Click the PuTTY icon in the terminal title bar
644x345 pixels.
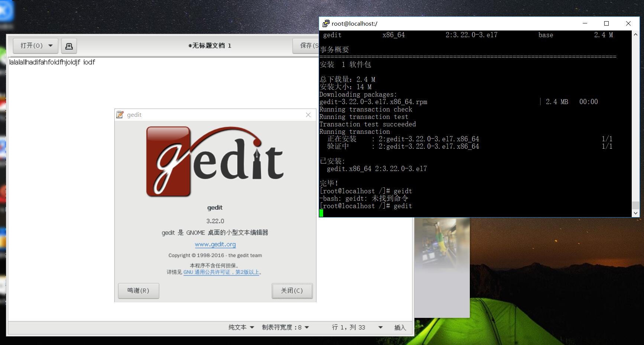point(326,23)
